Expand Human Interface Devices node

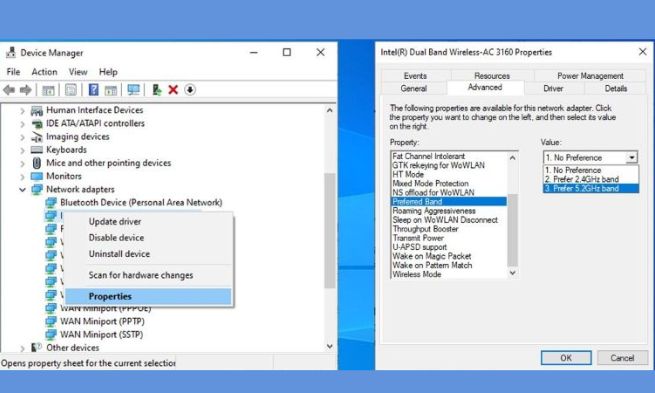tap(22, 111)
